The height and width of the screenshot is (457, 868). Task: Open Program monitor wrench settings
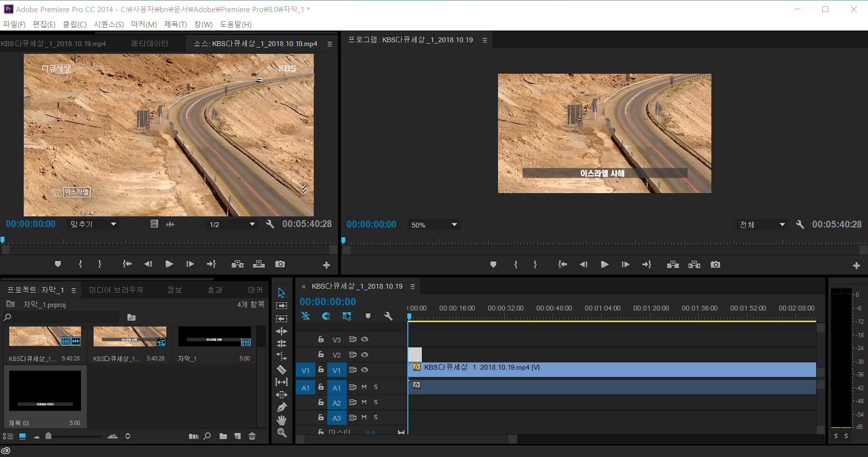click(x=800, y=224)
